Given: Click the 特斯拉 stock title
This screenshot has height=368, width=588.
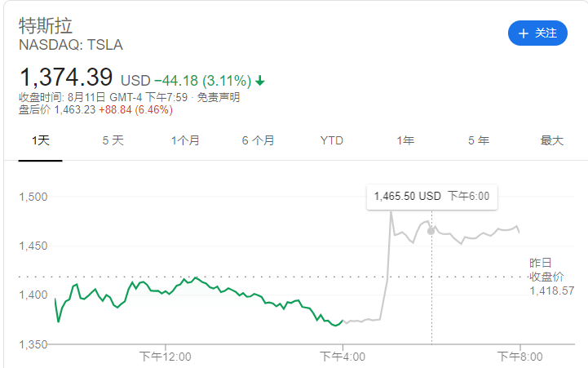Looking at the screenshot, I should pos(46,24).
